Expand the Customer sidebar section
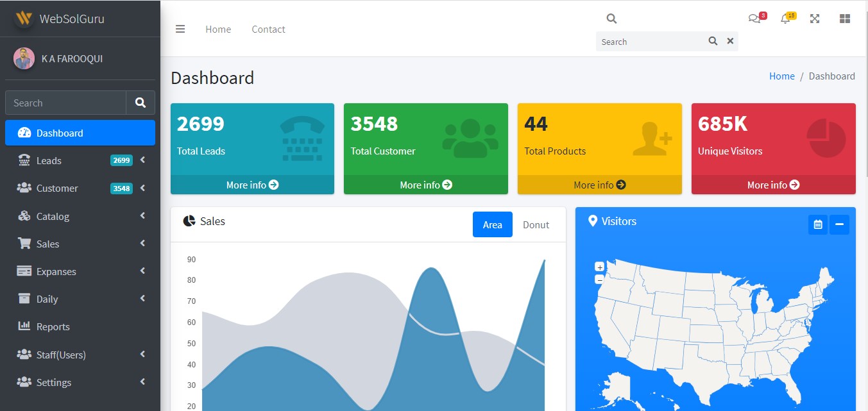Image resolution: width=868 pixels, height=411 pixels. point(142,188)
